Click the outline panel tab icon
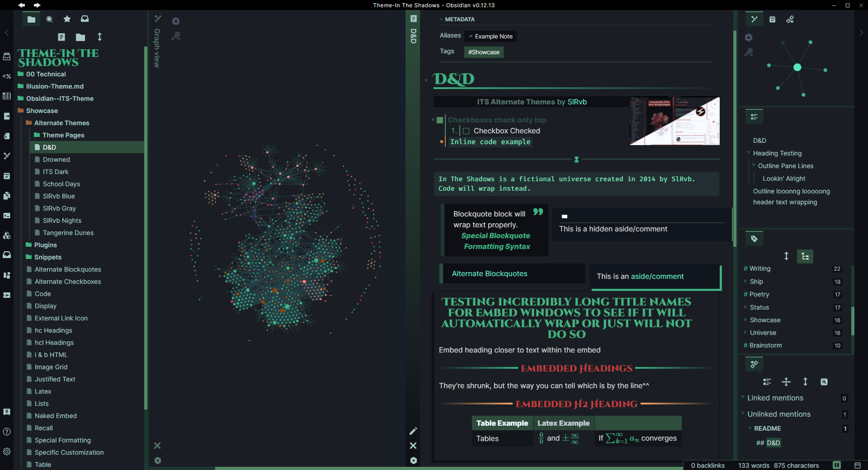Viewport: 868px width, 470px height. [754, 117]
